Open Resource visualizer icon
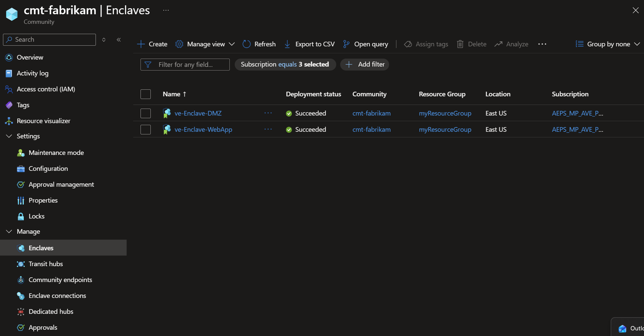 (9, 121)
